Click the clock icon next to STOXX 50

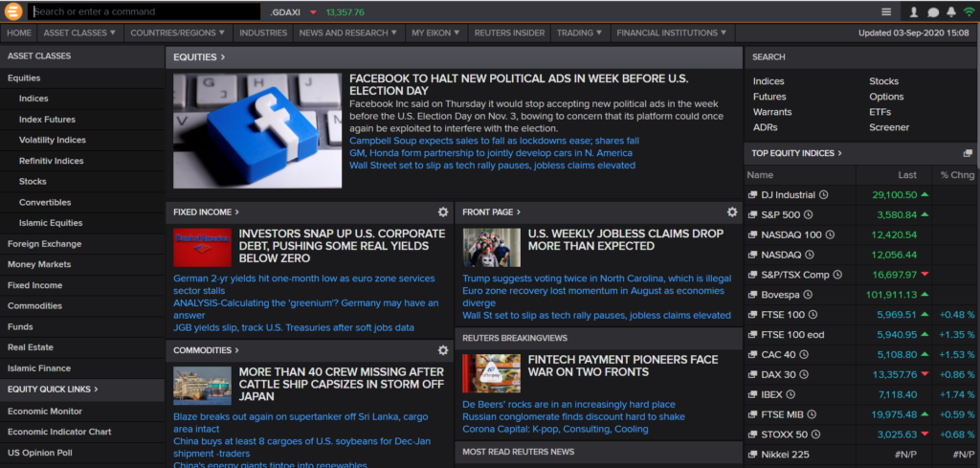point(815,435)
